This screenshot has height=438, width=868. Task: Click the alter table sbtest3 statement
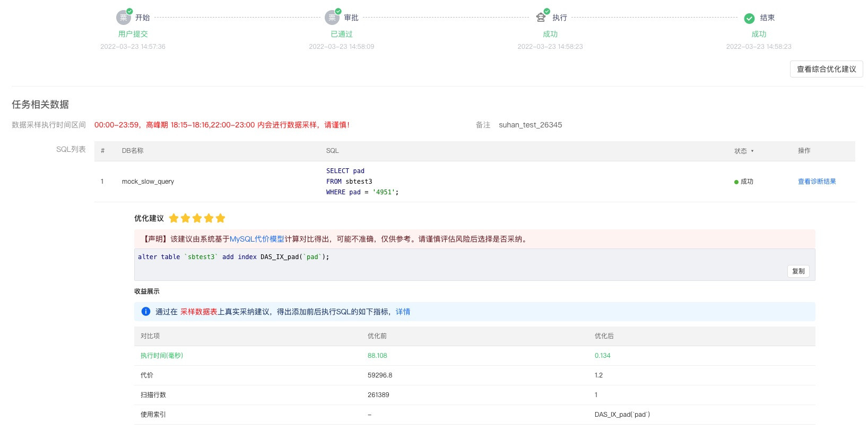click(x=233, y=257)
